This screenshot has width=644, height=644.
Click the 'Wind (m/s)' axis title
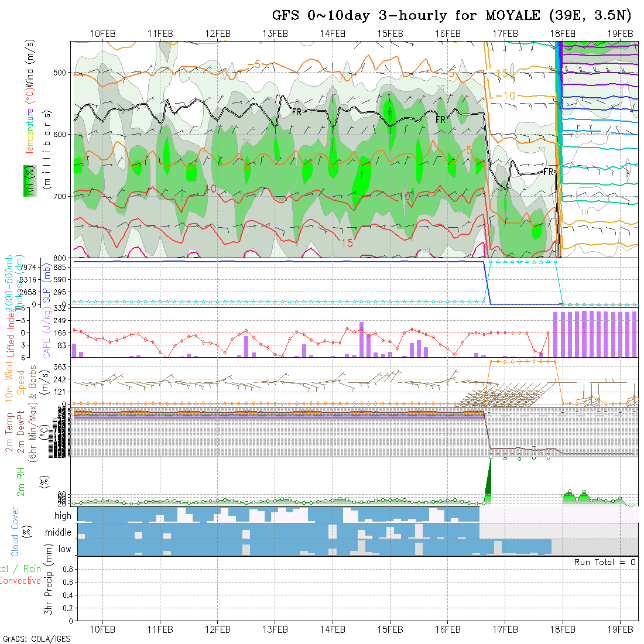[x=30, y=64]
